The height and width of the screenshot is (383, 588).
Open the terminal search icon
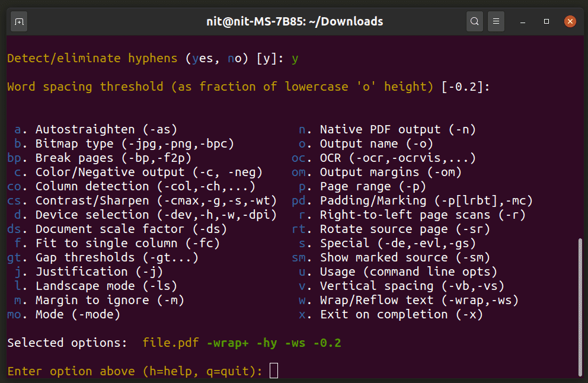click(x=474, y=22)
